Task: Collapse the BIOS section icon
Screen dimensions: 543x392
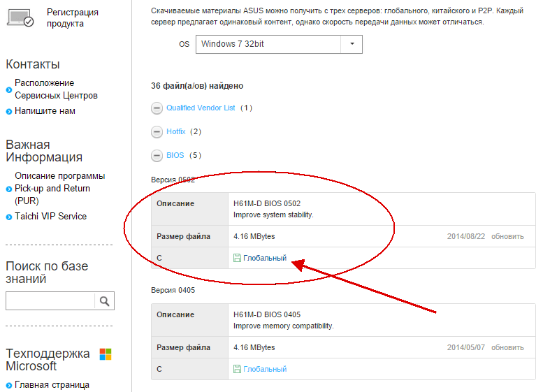Action: point(157,156)
